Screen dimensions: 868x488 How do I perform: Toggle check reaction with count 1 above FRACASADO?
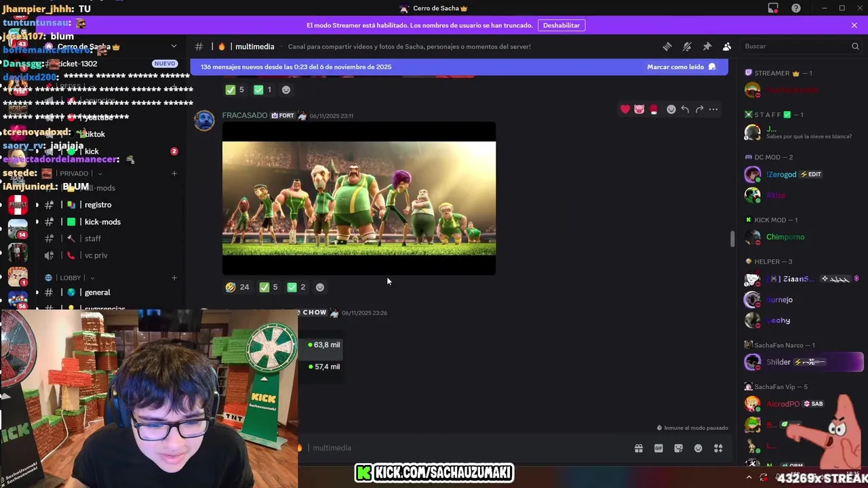262,89
